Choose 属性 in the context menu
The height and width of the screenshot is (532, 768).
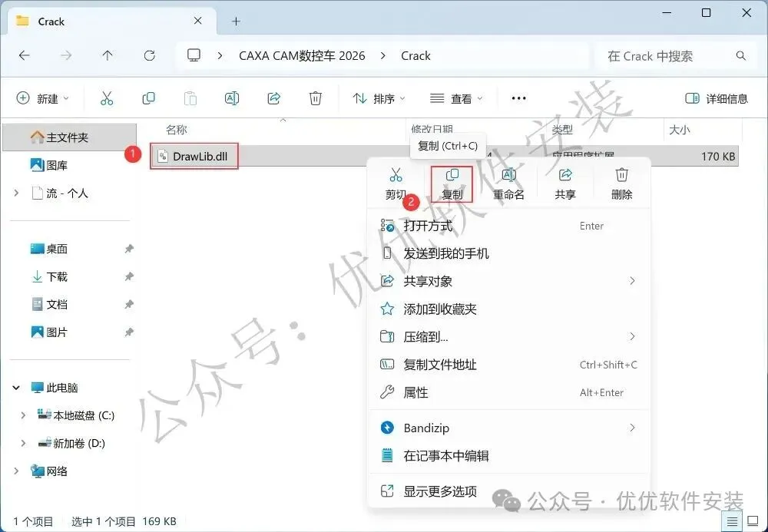click(508, 392)
